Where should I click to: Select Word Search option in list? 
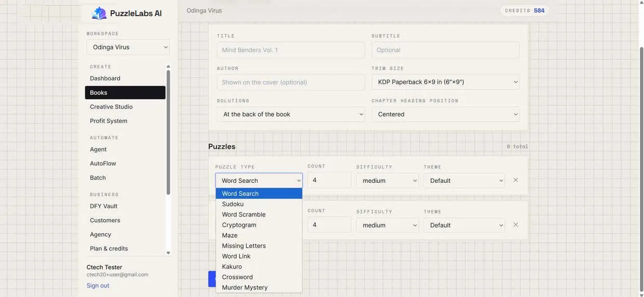pos(259,194)
